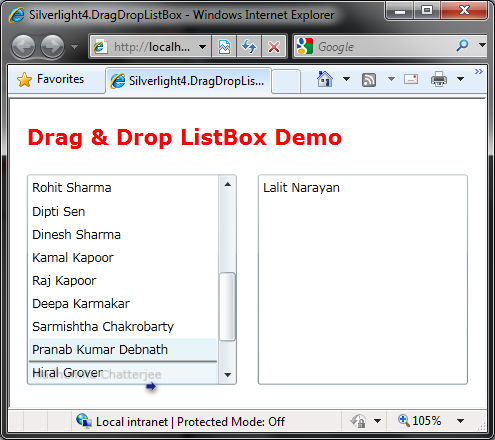Select Rohit Sharma in the left list
This screenshot has height=440, width=495.
click(123, 188)
